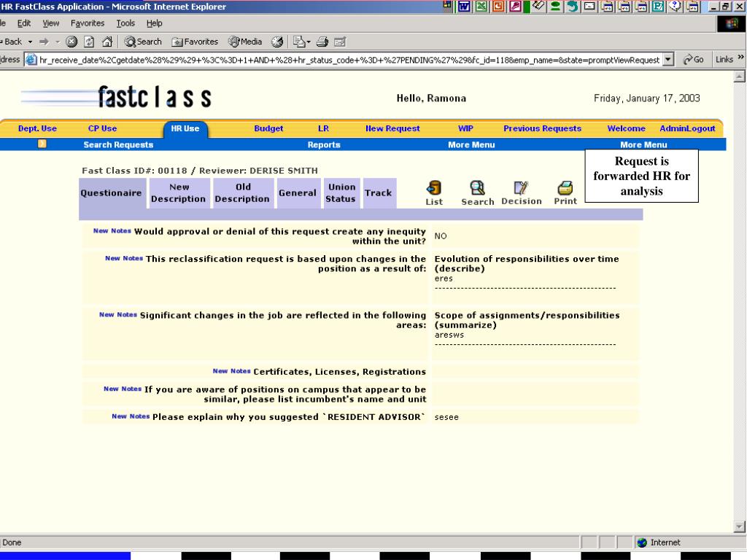
Task: Switch to the Dept. Use tab
Action: pos(37,128)
